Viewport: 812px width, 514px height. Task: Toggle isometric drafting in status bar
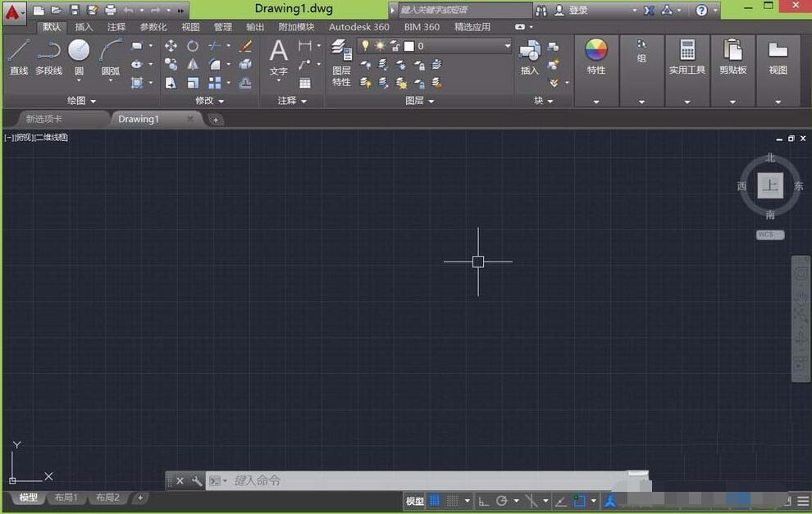click(531, 501)
